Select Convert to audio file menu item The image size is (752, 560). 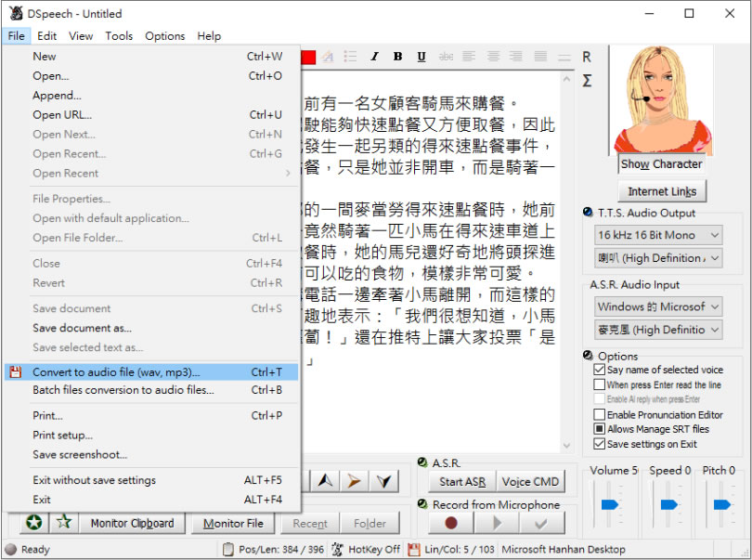tap(151, 371)
